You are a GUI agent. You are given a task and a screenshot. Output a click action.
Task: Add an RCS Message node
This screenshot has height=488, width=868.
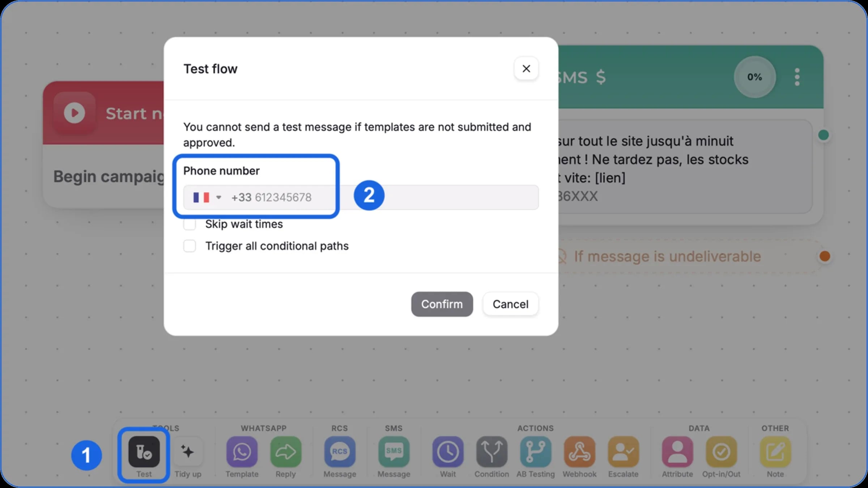[x=340, y=452]
